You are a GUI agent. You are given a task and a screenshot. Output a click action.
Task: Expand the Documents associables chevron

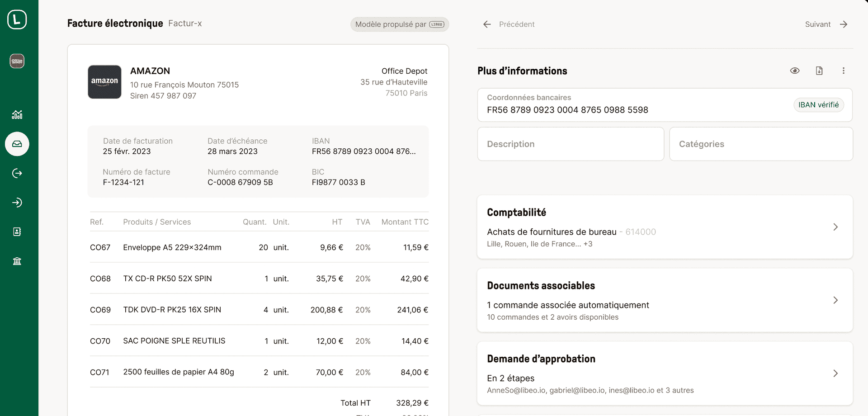pos(835,300)
